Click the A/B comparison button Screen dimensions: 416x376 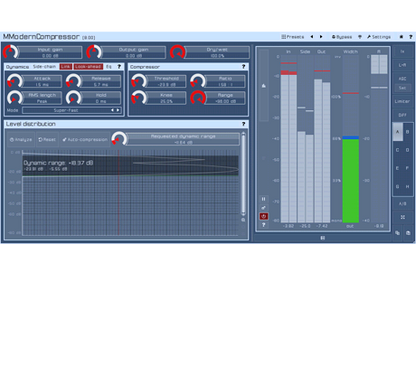(x=402, y=203)
